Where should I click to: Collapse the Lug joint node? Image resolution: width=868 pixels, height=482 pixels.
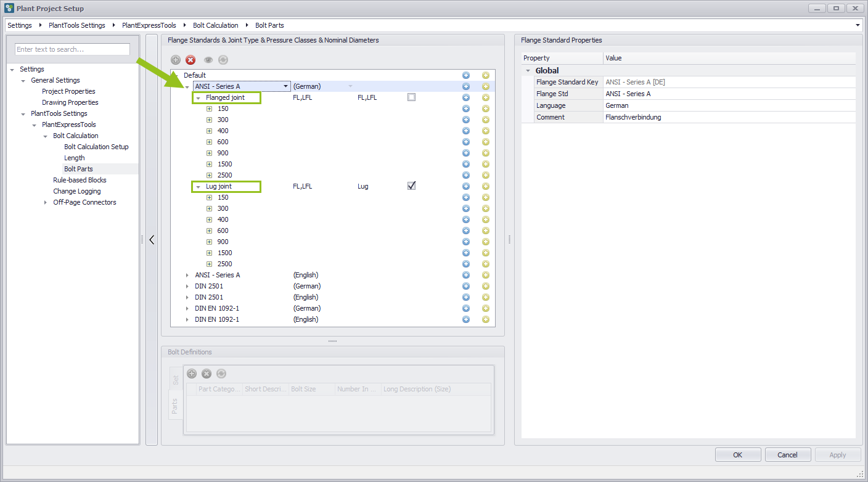click(198, 187)
